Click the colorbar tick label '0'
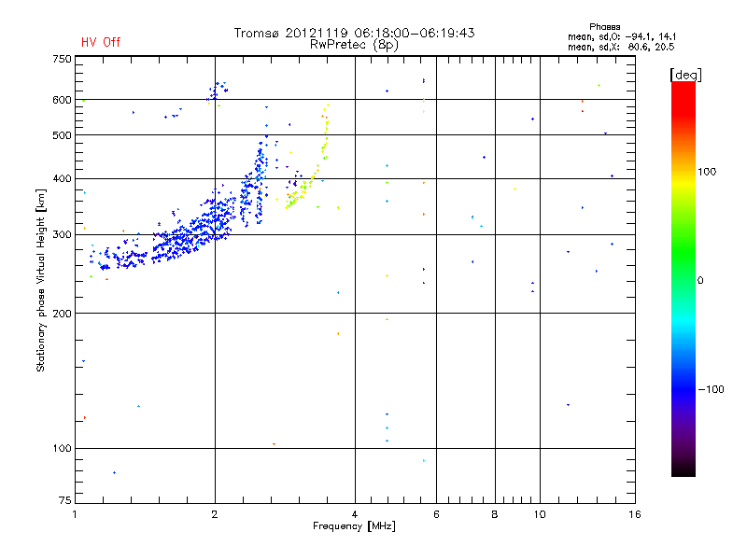Image resolution: width=747 pixels, height=560 pixels. pos(700,281)
